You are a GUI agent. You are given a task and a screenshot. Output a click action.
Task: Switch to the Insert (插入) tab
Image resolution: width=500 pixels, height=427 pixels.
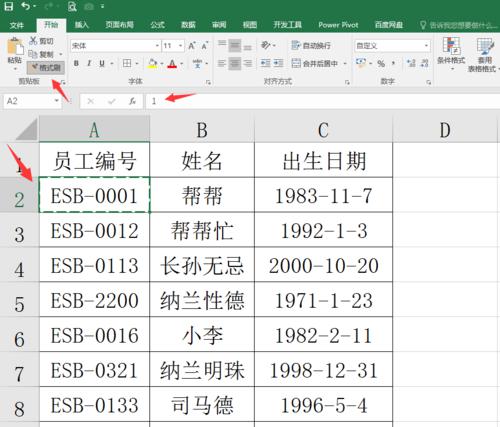[81, 25]
